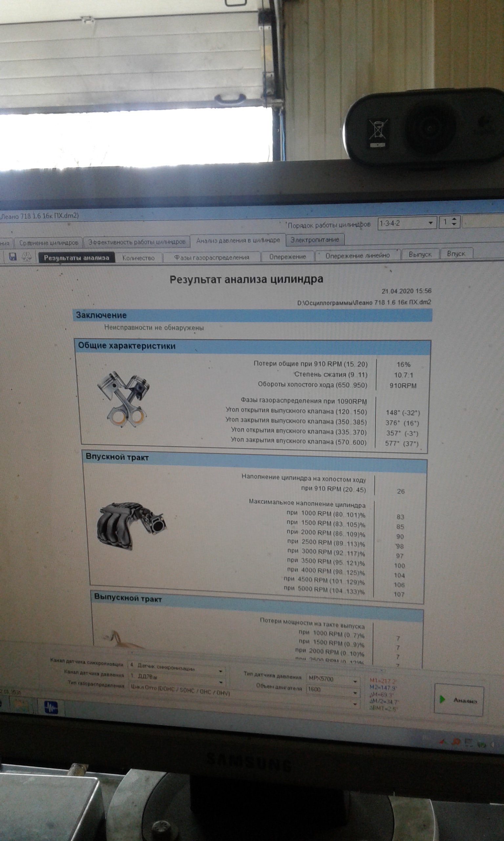Screen dimensions: 504x841
Task: Open the engine volume 1600 dropdown
Action: coord(355,693)
